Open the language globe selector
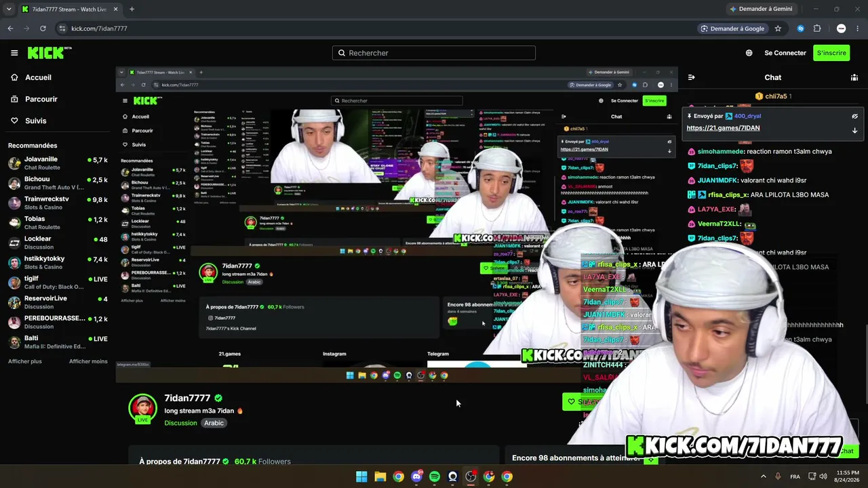The image size is (868, 488). pyautogui.click(x=749, y=53)
